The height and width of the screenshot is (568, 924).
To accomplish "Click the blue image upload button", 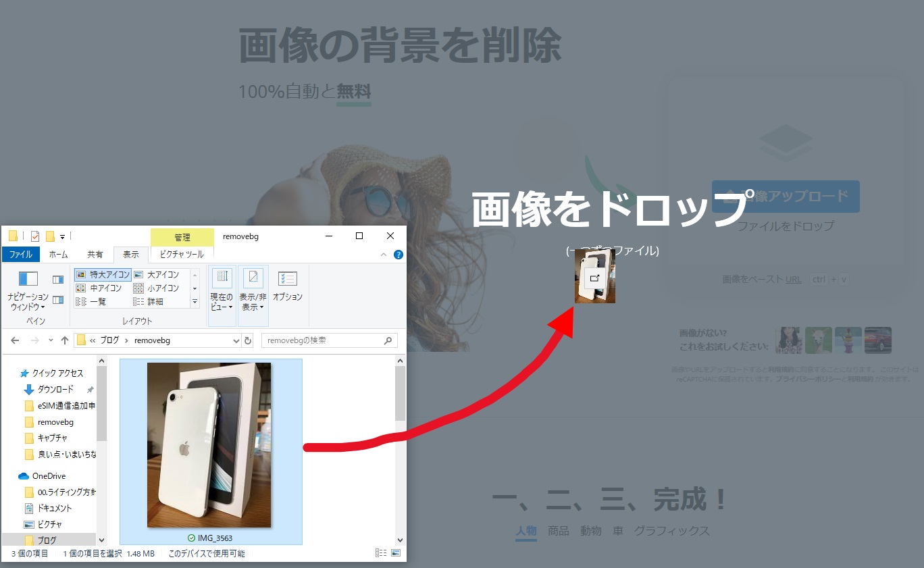I will pyautogui.click(x=786, y=197).
